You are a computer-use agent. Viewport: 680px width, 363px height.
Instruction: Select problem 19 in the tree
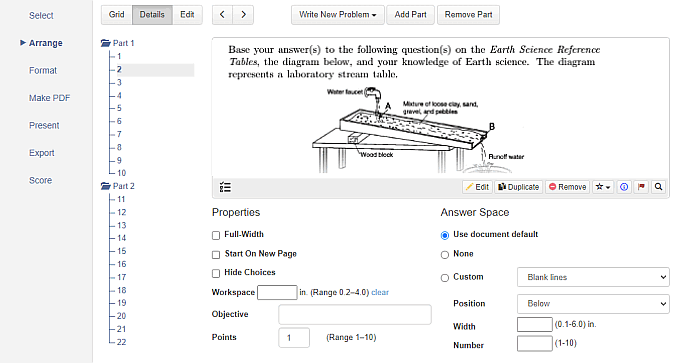(x=121, y=303)
